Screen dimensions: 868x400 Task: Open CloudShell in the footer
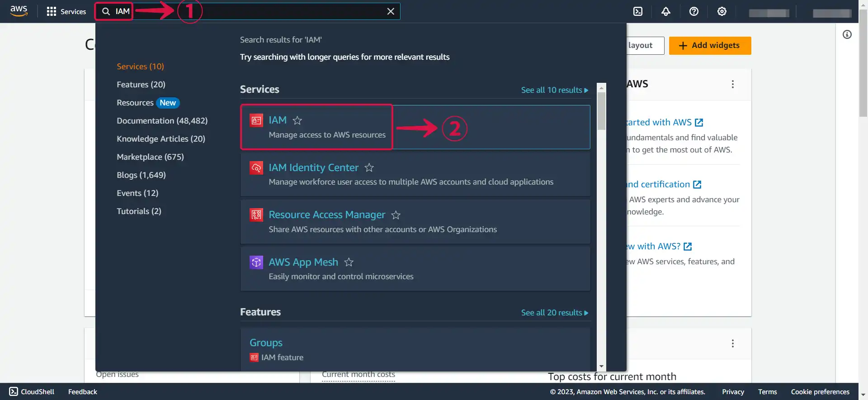click(32, 392)
